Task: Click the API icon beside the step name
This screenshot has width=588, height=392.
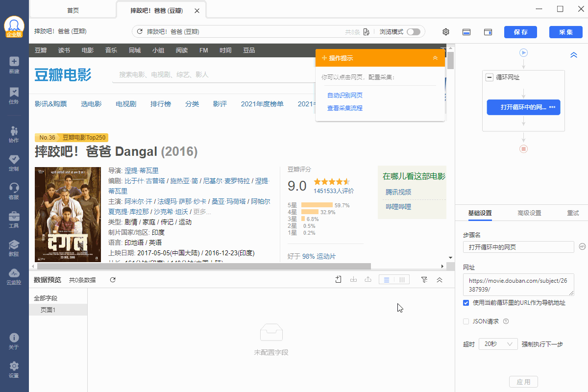Action: pos(582,246)
